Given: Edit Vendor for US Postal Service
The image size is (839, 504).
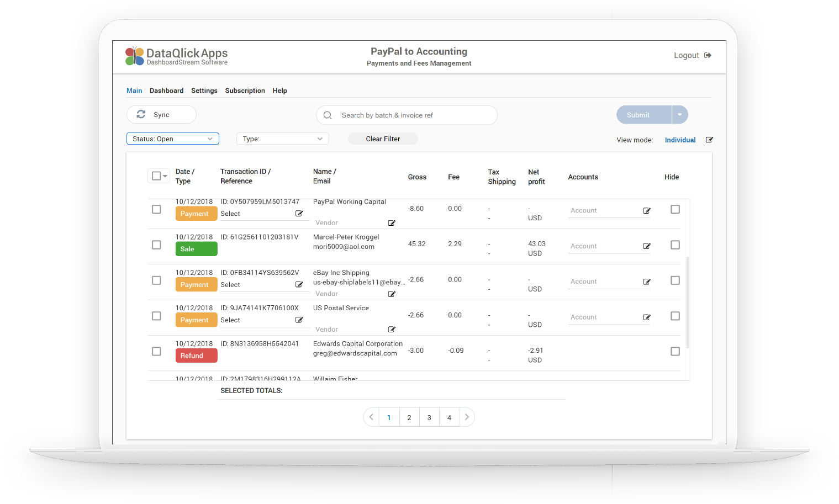Looking at the screenshot, I should click(392, 330).
